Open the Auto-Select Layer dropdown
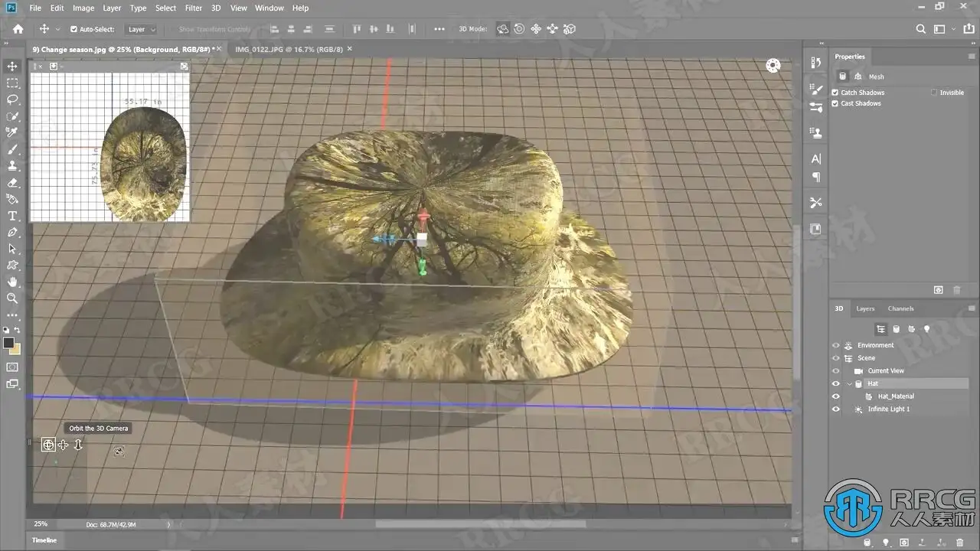Viewport: 980px width, 551px height. (x=142, y=29)
